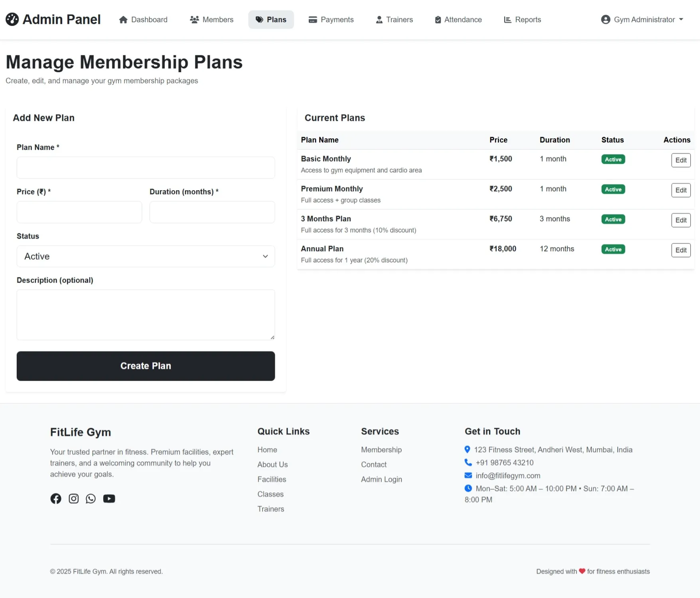Open the Status dropdown showing Active
700x598 pixels.
tap(145, 256)
